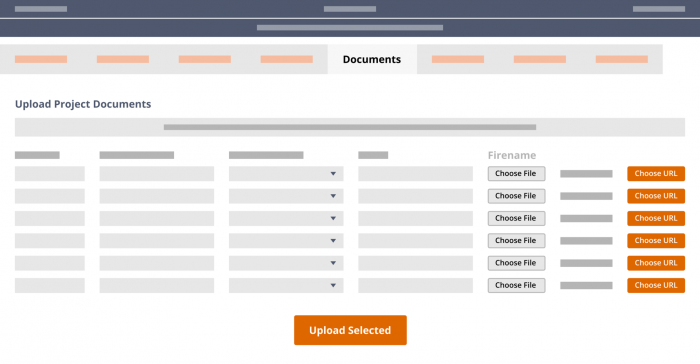700x364 pixels.
Task: Focus last row's field left of Choose File
Action: coord(415,285)
